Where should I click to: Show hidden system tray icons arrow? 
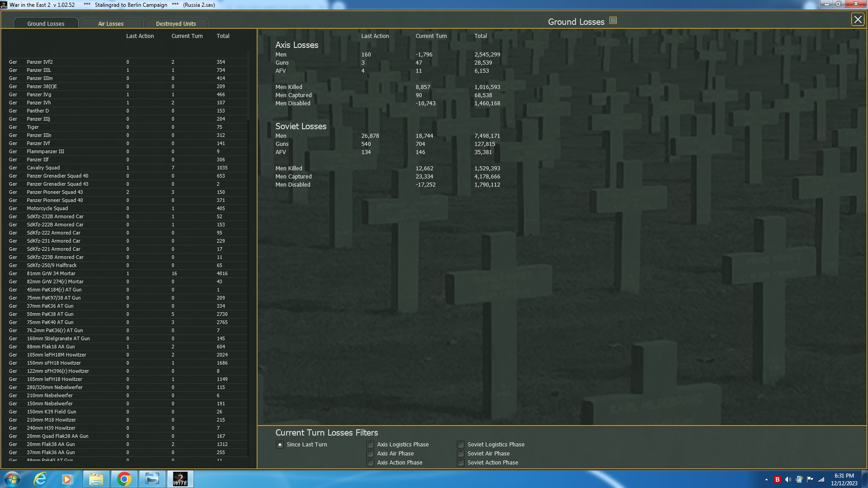tap(766, 479)
